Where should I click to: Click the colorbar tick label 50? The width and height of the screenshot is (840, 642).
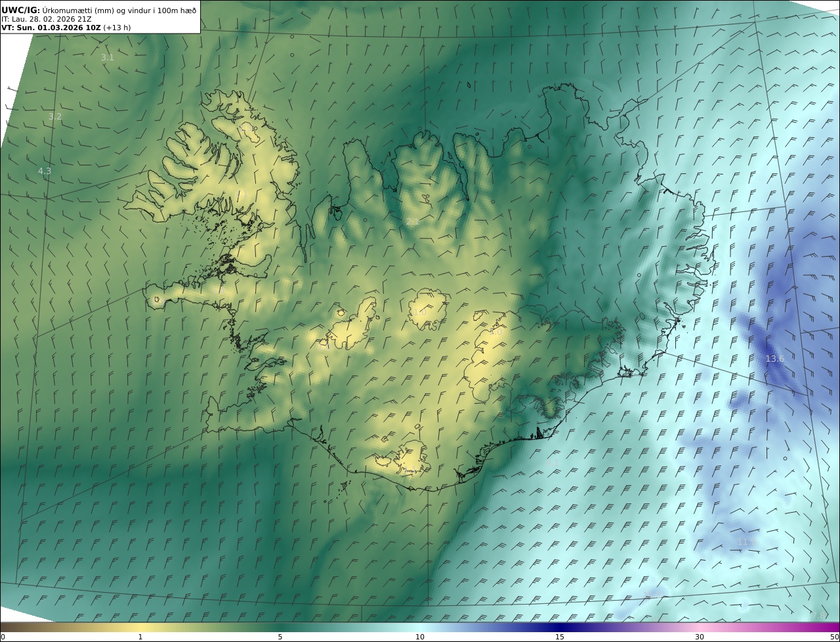coord(834,637)
